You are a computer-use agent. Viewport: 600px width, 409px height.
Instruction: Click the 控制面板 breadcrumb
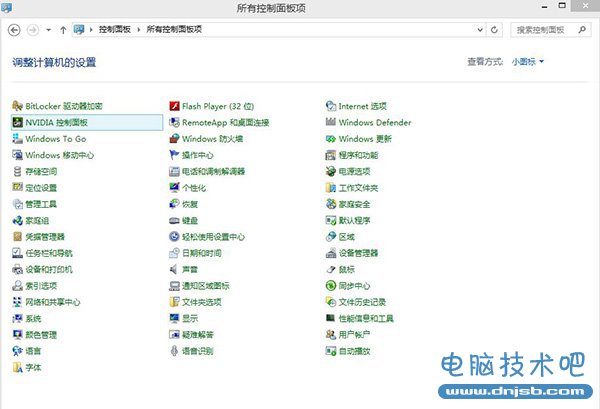[114, 29]
